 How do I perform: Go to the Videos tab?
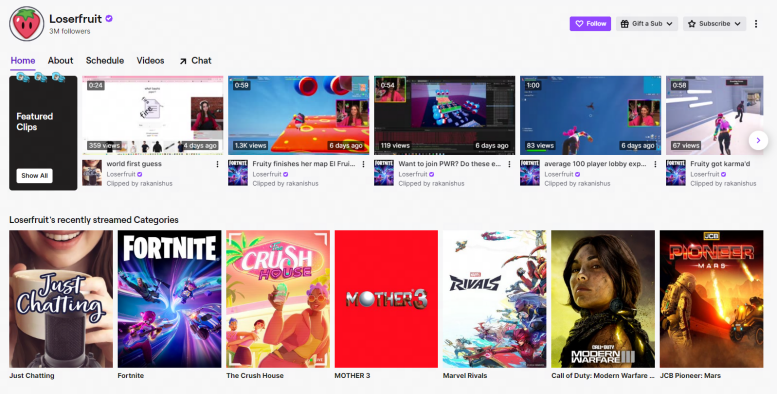pos(150,60)
